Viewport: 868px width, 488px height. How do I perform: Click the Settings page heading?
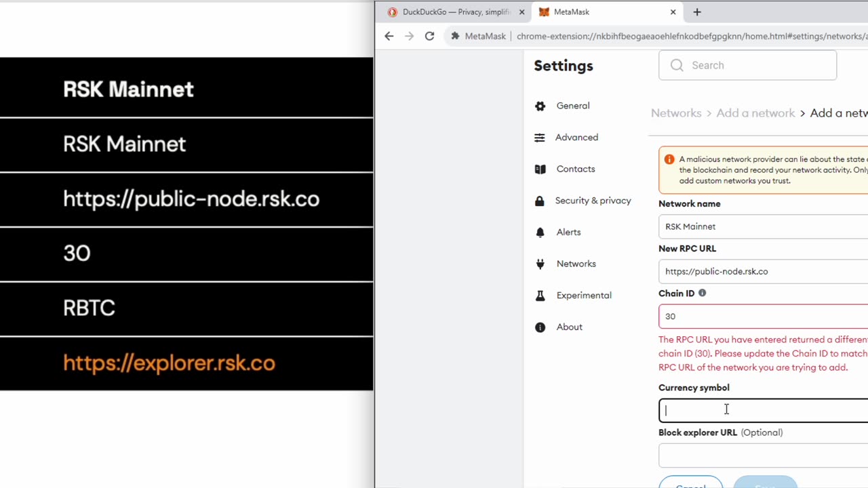(x=564, y=66)
